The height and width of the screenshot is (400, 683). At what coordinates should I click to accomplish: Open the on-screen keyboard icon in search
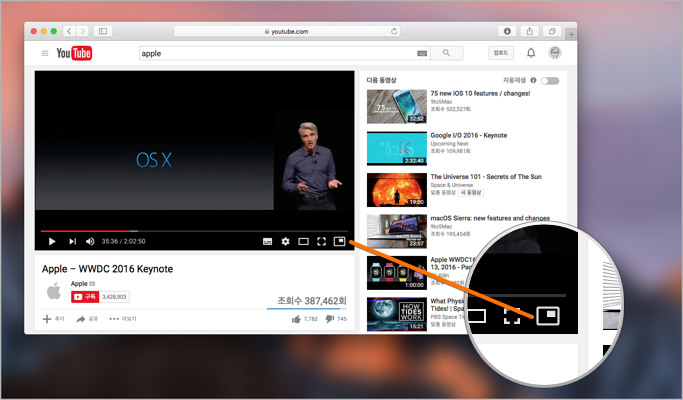click(x=422, y=53)
